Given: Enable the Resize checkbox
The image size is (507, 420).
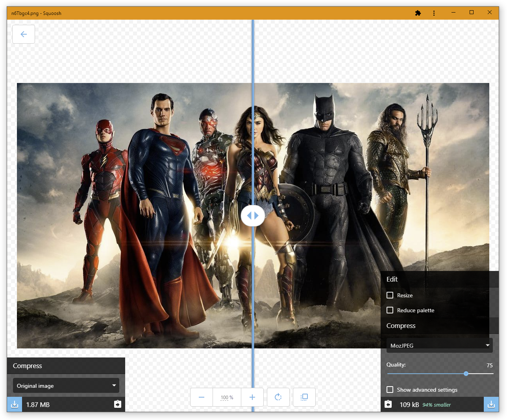Looking at the screenshot, I should [x=390, y=295].
